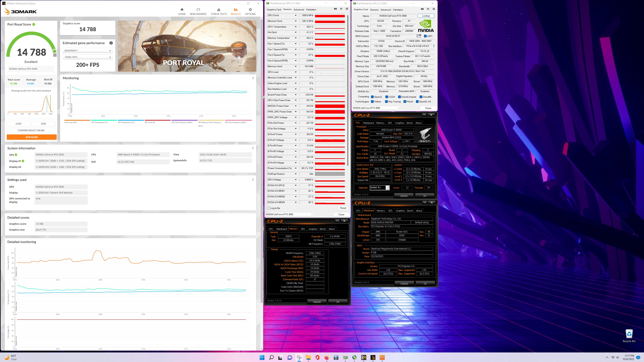Toggle Ray Tracing checkbox
The image size is (644, 362).
coord(387,102)
